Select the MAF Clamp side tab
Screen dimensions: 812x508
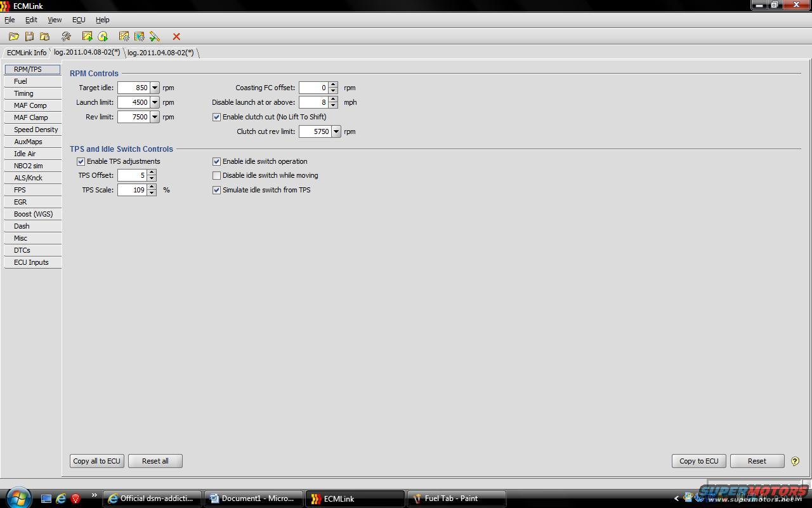[x=33, y=117]
